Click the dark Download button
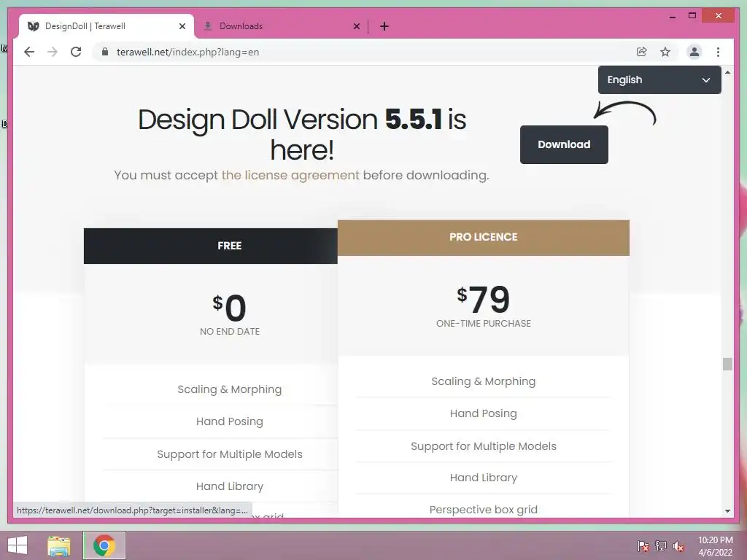 (x=564, y=145)
